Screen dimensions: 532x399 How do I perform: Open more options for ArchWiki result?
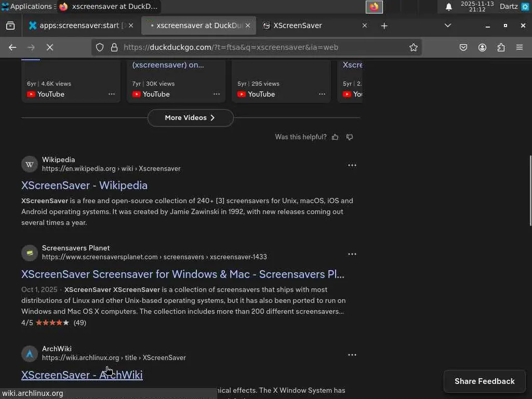[352, 355]
